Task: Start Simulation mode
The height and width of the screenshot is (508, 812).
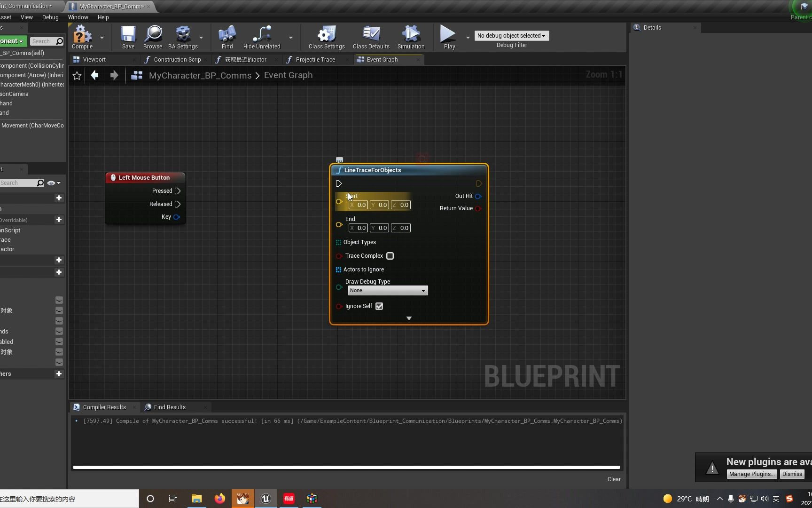Action: [410, 38]
